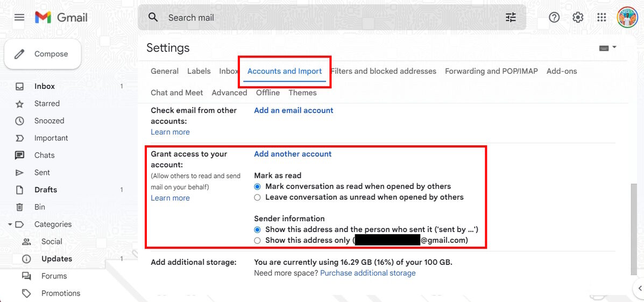Select Mark conversation as read option
Image resolution: width=644 pixels, height=302 pixels.
258,187
